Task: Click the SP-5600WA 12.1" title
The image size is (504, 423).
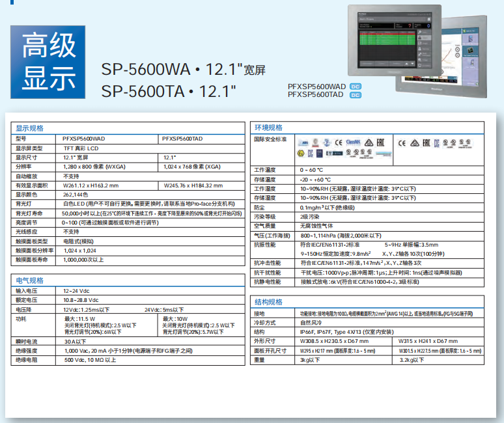Action: [x=183, y=70]
